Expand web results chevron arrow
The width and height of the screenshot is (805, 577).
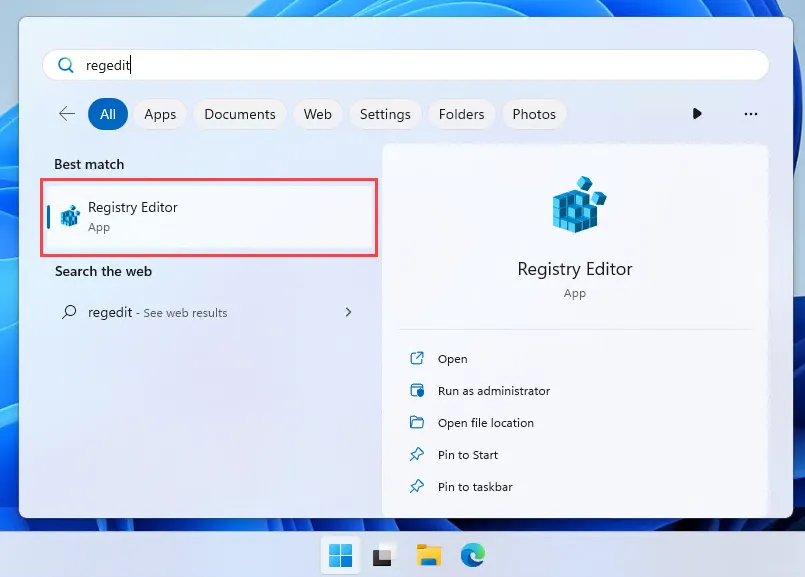348,312
